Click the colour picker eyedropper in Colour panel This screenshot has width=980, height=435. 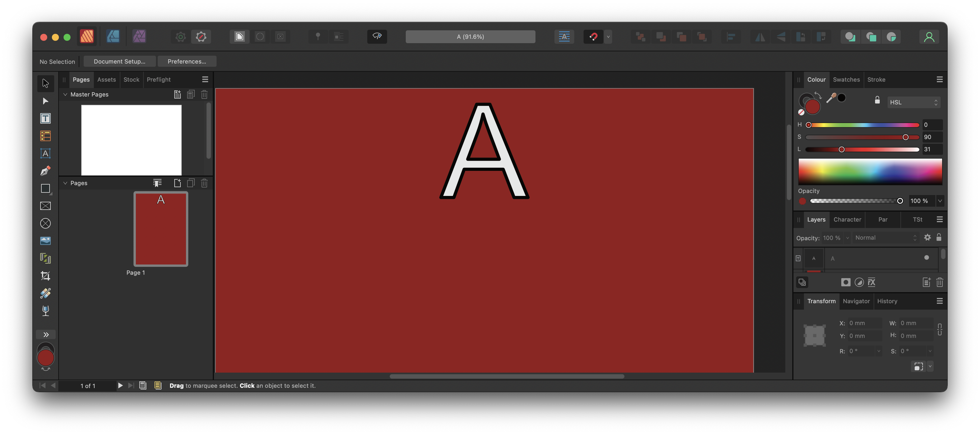point(831,98)
